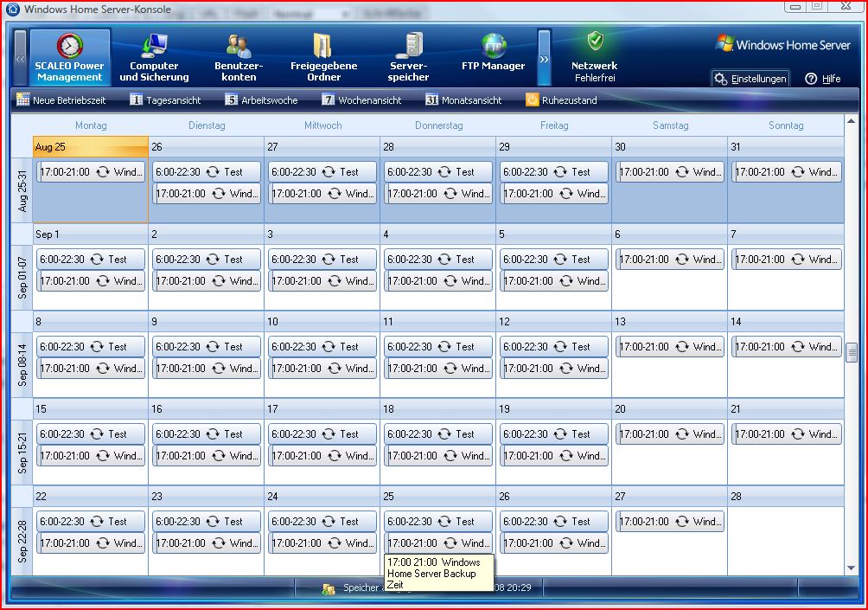Click recurrence icon of Sep 22 Test entry
The height and width of the screenshot is (610, 868).
[x=97, y=522]
